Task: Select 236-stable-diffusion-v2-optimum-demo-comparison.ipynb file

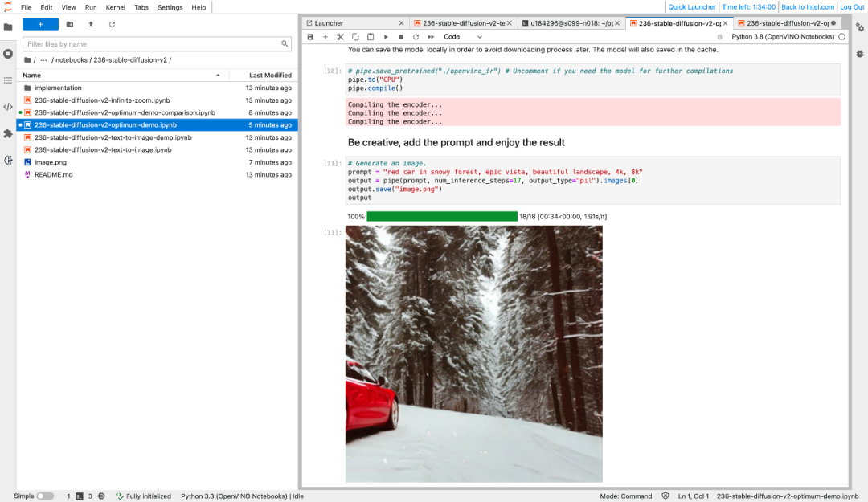Action: coord(158,112)
